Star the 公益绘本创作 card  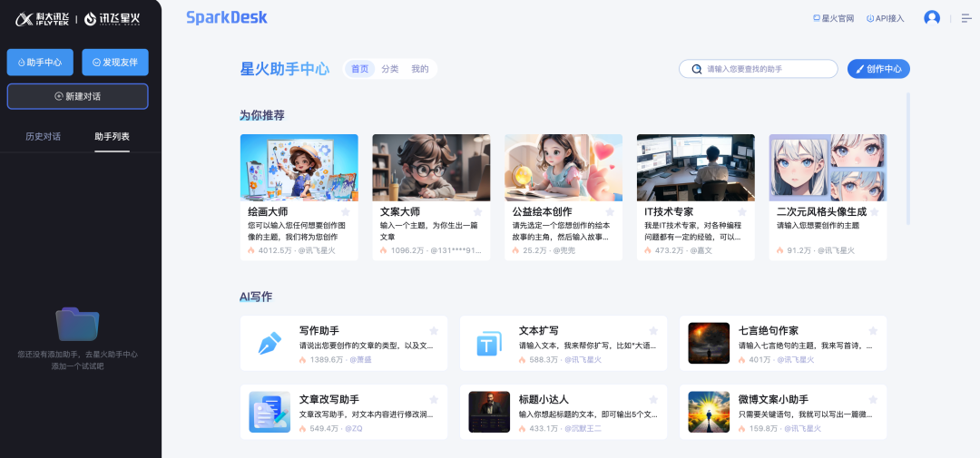pos(610,212)
